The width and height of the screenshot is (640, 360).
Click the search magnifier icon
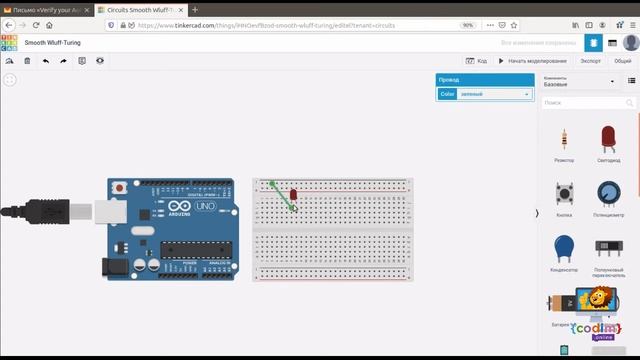(629, 103)
